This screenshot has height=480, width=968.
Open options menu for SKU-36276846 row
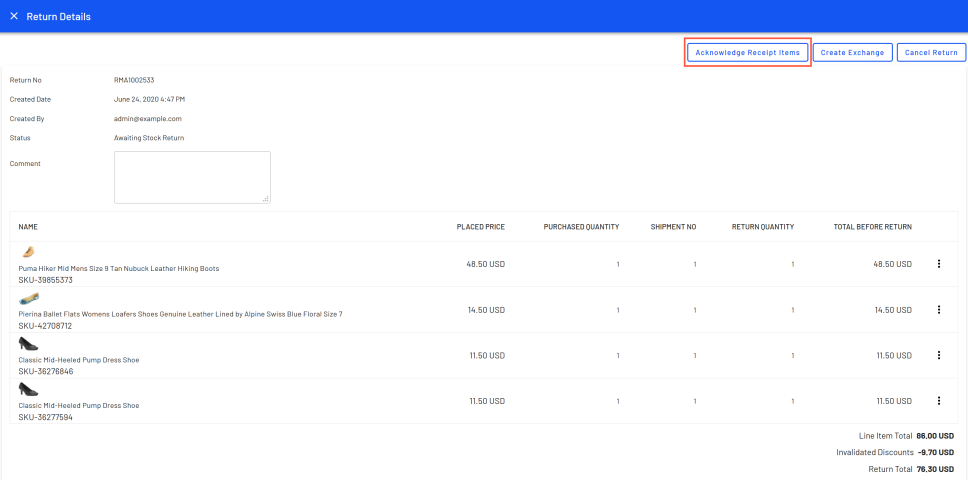click(938, 355)
